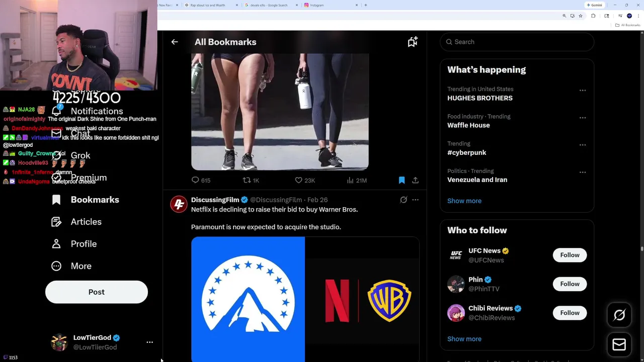This screenshot has width=644, height=362.
Task: Follow UFC News
Action: (570, 255)
